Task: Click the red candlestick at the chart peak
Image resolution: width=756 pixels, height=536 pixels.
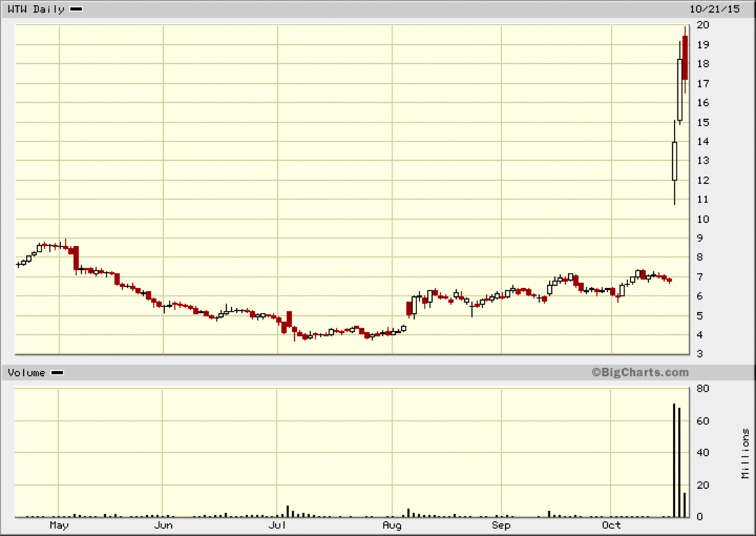Action: [x=684, y=57]
